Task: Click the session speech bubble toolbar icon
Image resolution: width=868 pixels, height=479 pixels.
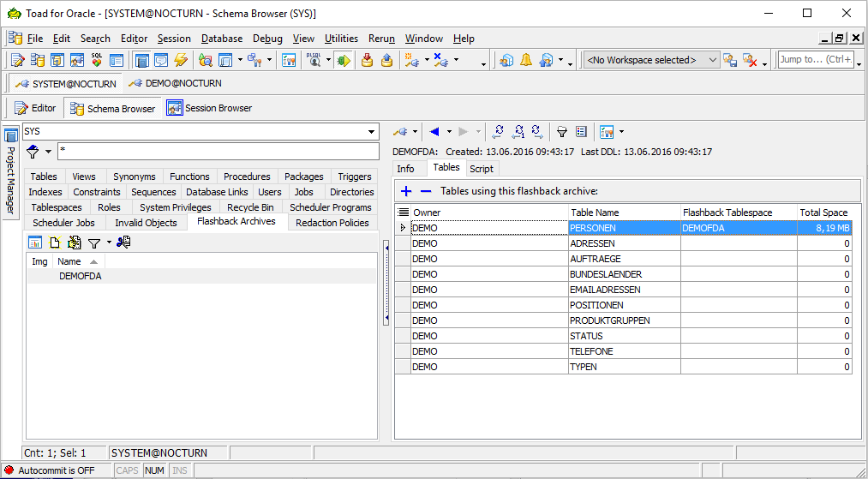Action: (x=161, y=60)
